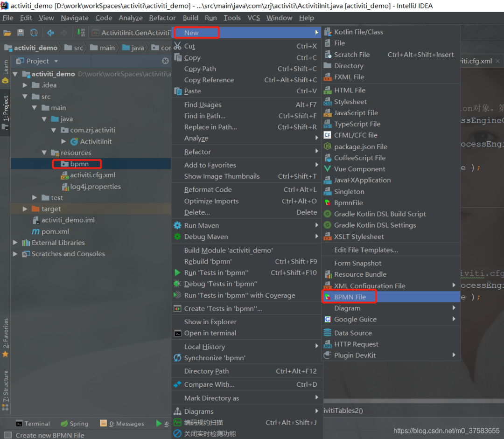Click Delete... context entry
The image size is (504, 439).
point(246,212)
